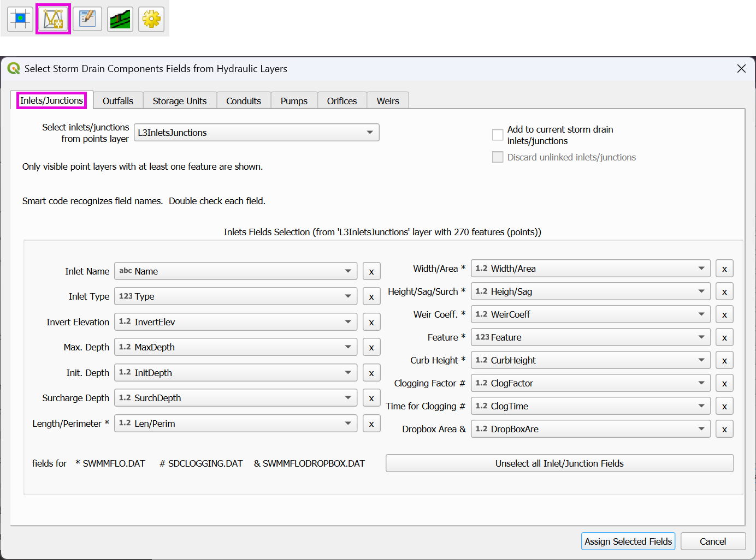Image resolution: width=756 pixels, height=560 pixels.
Task: Open the L3InletsJunctions points layer dropdown
Action: click(256, 133)
